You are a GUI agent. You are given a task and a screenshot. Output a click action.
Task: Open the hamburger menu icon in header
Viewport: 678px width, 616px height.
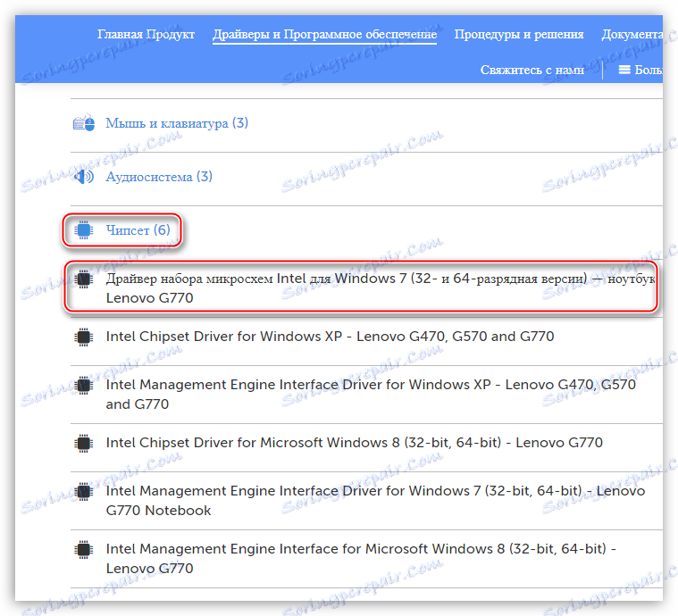624,70
